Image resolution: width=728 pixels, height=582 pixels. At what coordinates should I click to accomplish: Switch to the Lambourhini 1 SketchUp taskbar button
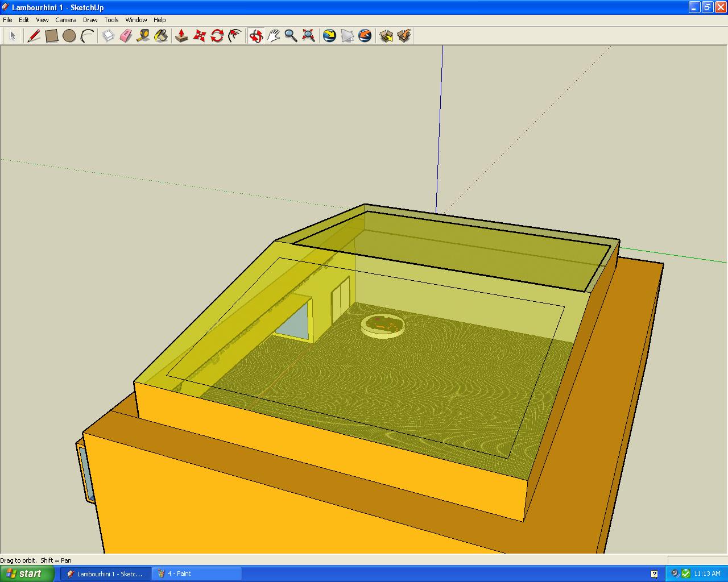[106, 573]
